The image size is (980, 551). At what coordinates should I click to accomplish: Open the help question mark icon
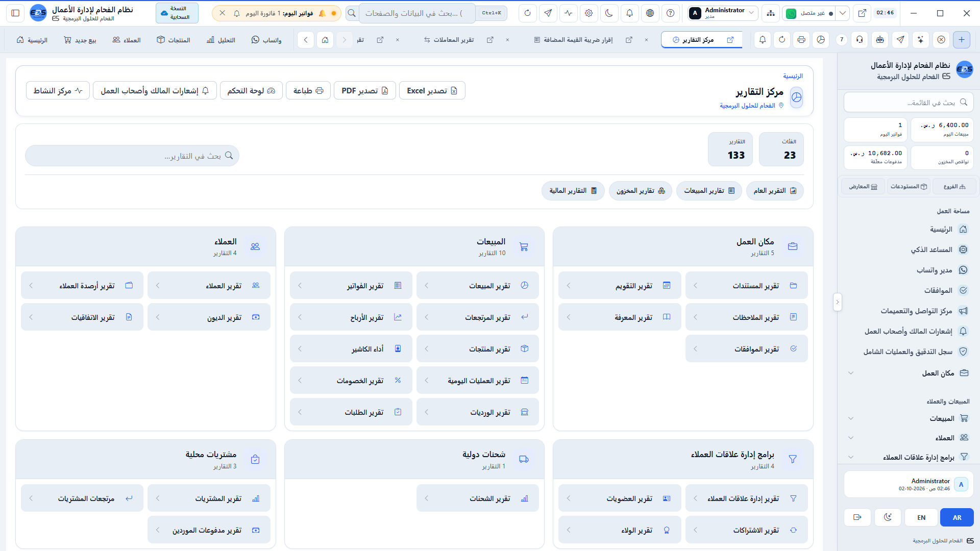(x=671, y=13)
